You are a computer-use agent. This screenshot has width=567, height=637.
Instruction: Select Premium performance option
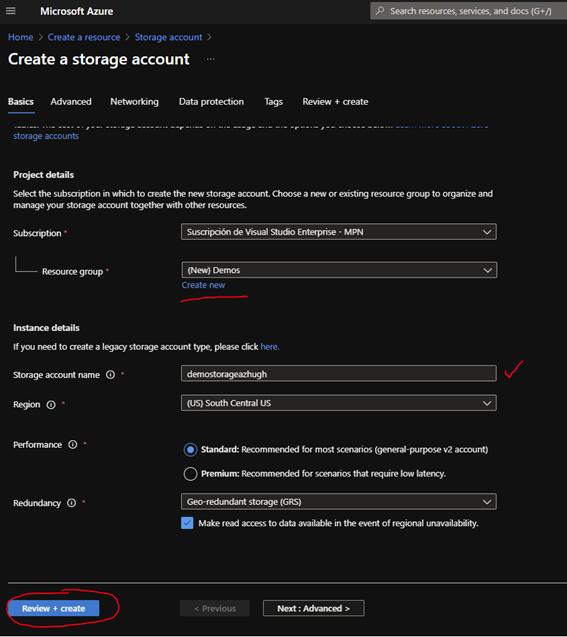[190, 474]
